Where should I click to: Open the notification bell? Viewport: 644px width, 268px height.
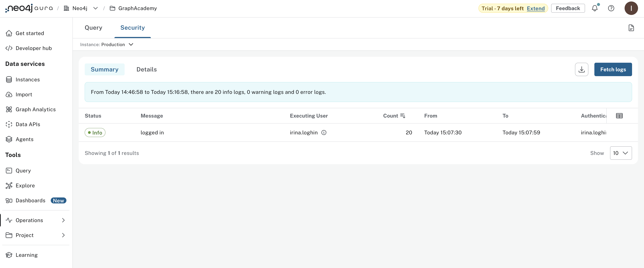point(595,8)
